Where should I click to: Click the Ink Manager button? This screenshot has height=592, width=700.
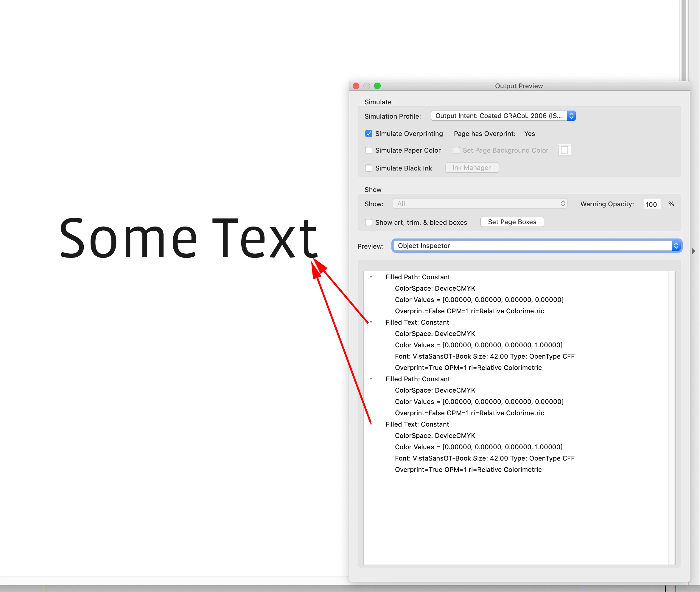click(472, 168)
